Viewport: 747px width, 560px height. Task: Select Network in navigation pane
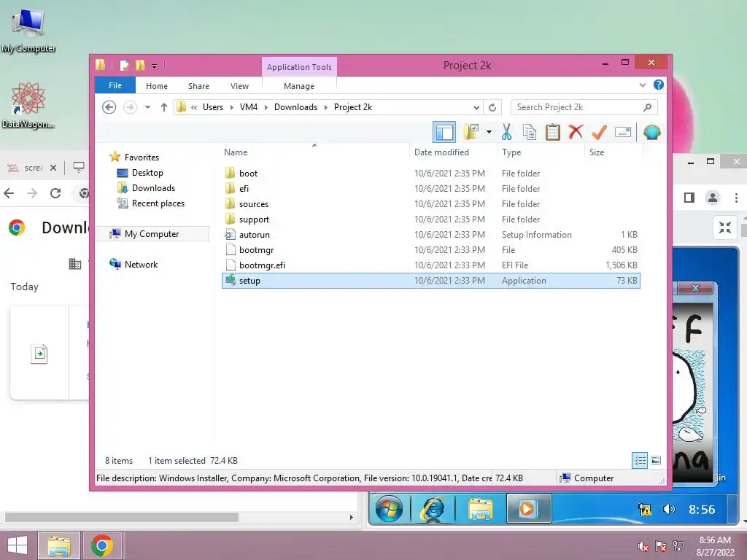pos(141,264)
